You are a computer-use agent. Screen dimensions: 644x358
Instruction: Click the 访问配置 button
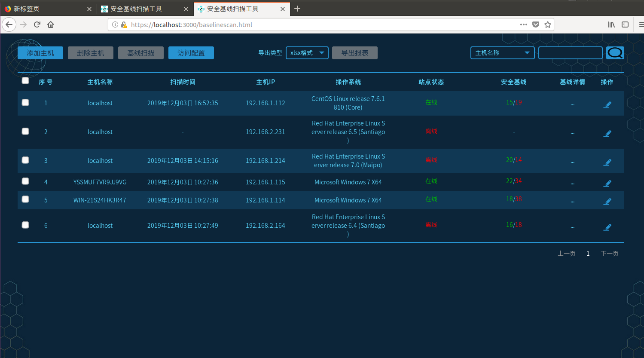(x=191, y=53)
